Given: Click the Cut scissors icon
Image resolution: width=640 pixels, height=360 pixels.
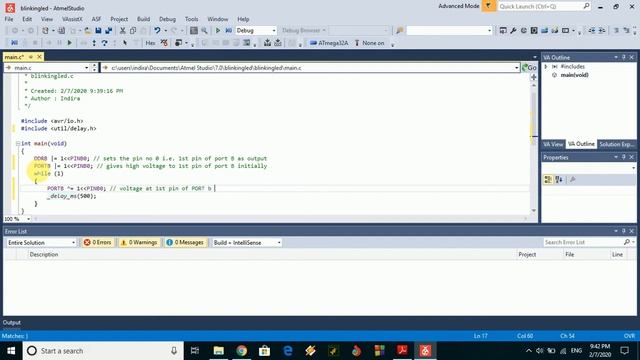Looking at the screenshot, I should click(x=122, y=31).
